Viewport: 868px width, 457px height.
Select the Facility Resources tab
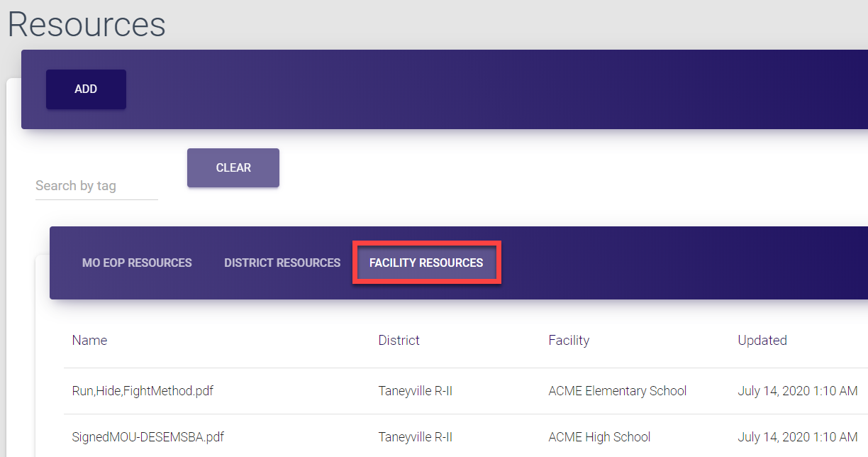coord(426,263)
